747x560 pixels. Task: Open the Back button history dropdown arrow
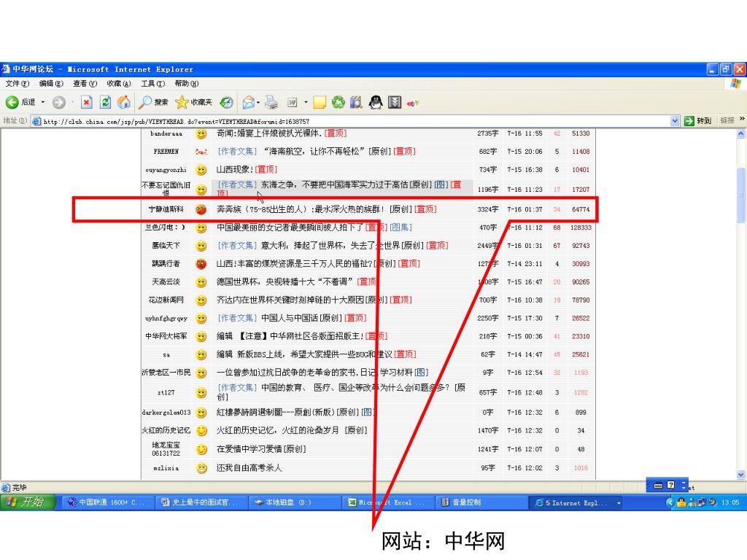[43, 102]
